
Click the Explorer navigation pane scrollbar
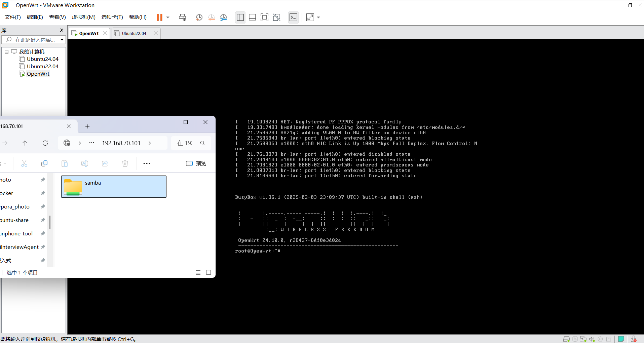(x=50, y=222)
